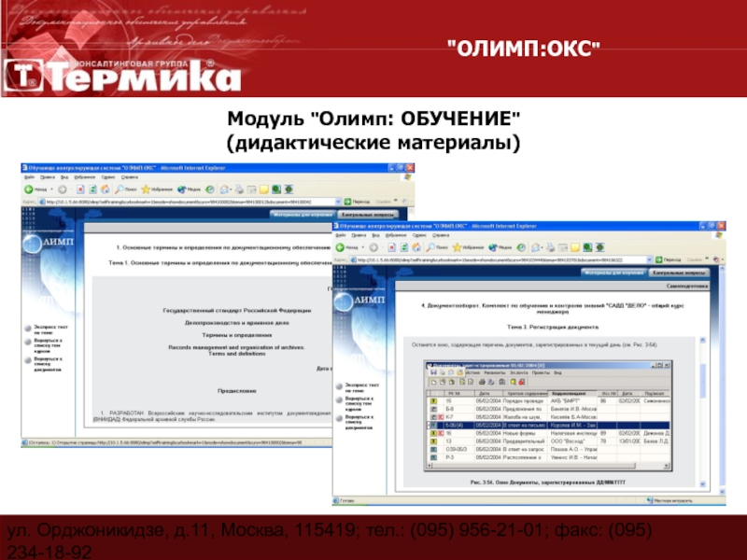This screenshot has height=560, width=747.
Task: Switch to 'Материалы для изучения' tab in the front window
Action: tap(614, 273)
